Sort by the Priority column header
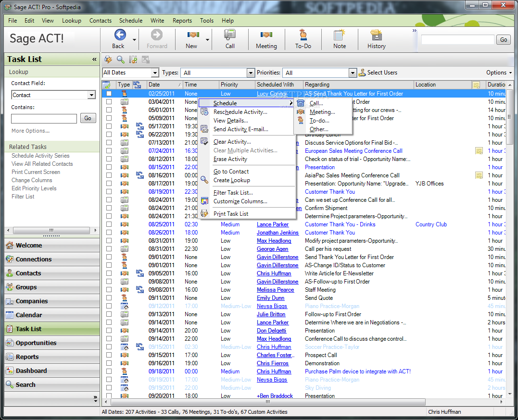 tap(237, 85)
